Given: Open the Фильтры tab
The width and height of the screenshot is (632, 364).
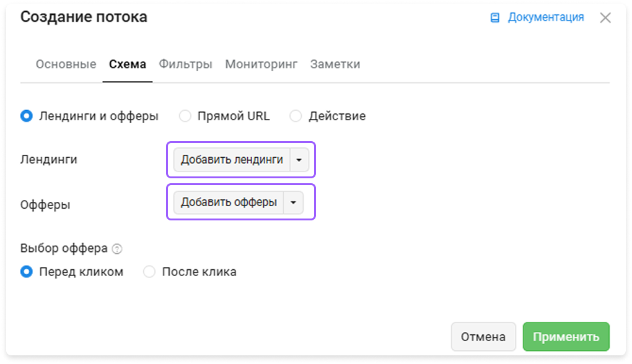Looking at the screenshot, I should pos(185,64).
